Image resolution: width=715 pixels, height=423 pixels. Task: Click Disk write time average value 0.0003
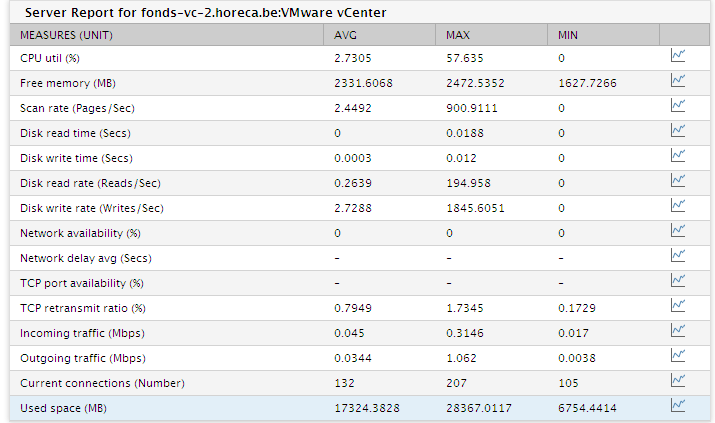tap(352, 159)
